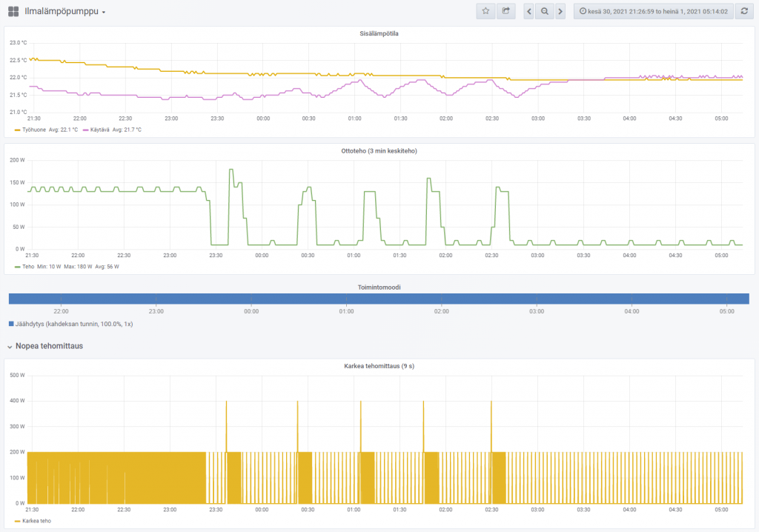Toggle Työhuone series in legend
This screenshot has width=759, height=532.
click(x=34, y=130)
